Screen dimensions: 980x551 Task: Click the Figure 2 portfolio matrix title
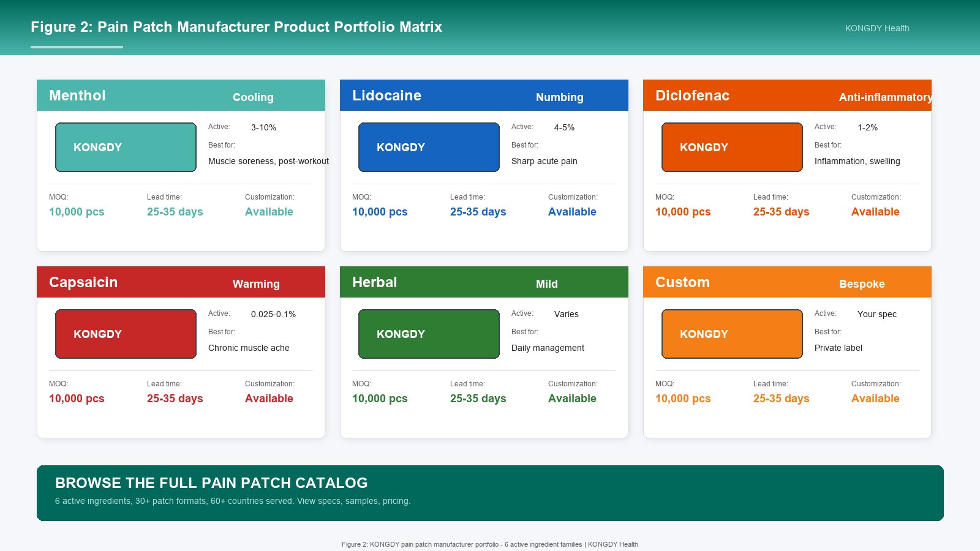236,27
